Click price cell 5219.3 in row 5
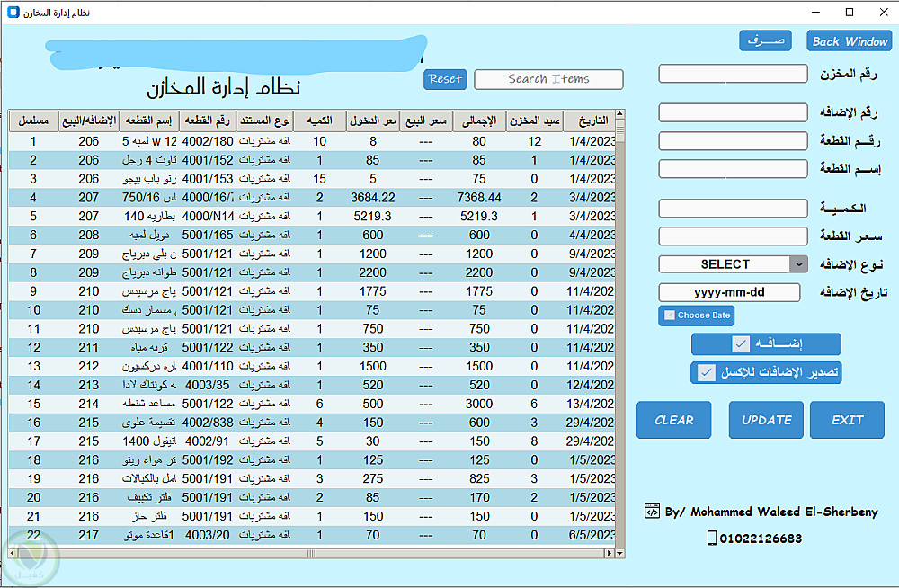The height and width of the screenshot is (588, 899). (373, 217)
